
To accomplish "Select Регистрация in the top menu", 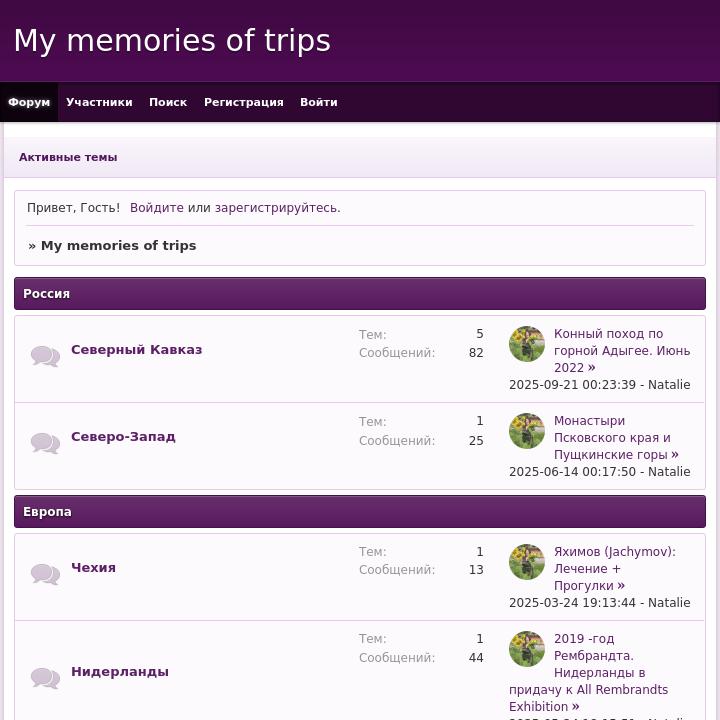I will pos(244,102).
